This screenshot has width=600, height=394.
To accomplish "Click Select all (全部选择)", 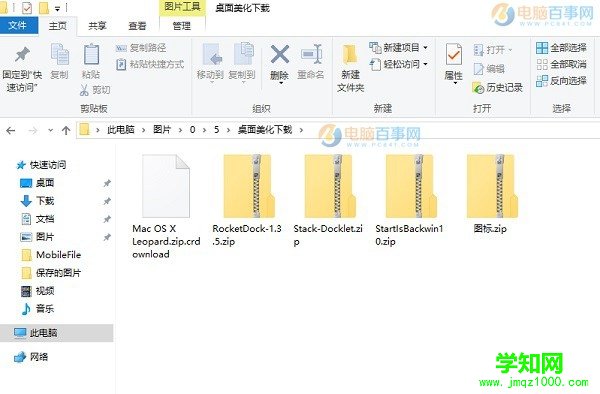I will (561, 48).
